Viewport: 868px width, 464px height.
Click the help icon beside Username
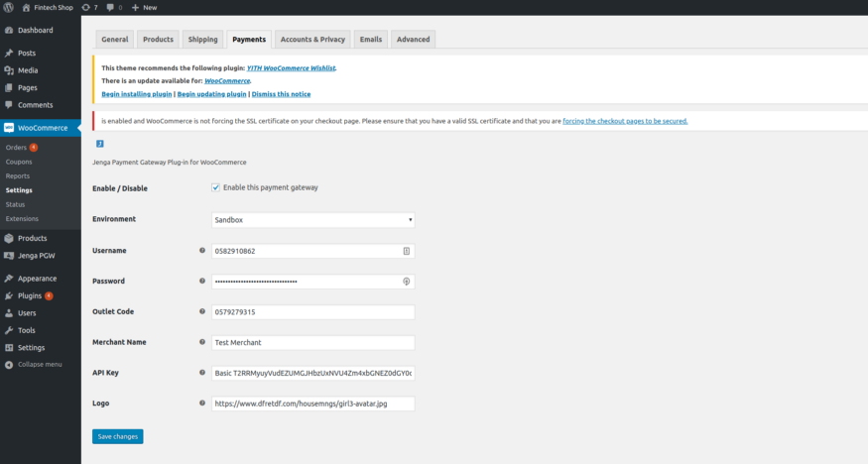[202, 251]
